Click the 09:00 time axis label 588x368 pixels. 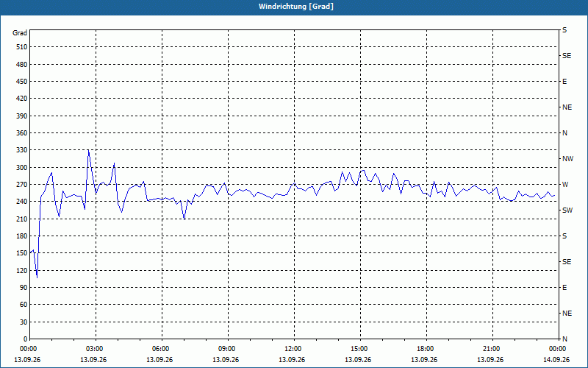[228, 349]
